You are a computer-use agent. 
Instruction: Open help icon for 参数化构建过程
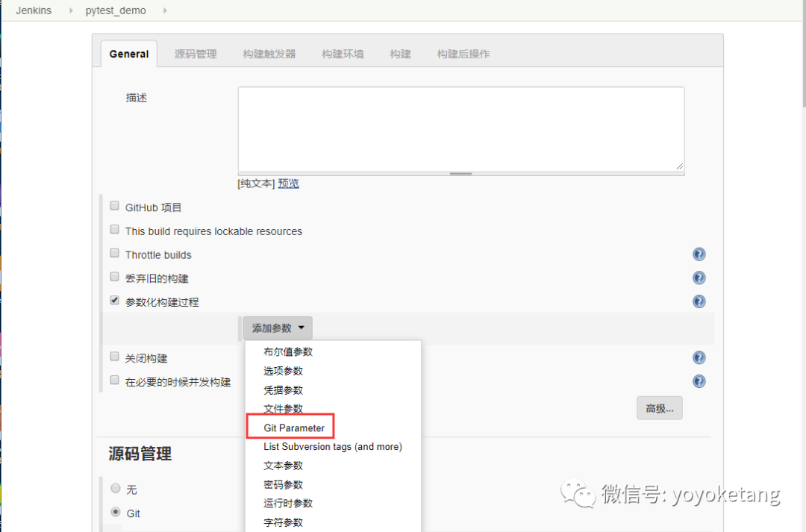(x=699, y=301)
